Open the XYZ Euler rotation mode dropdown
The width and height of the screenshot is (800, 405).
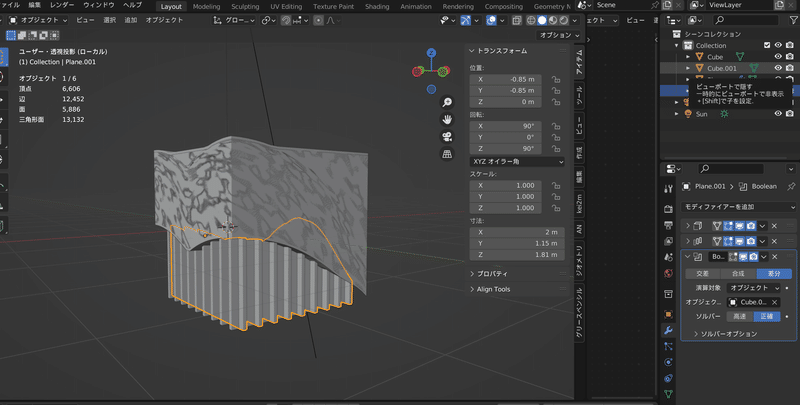click(517, 162)
